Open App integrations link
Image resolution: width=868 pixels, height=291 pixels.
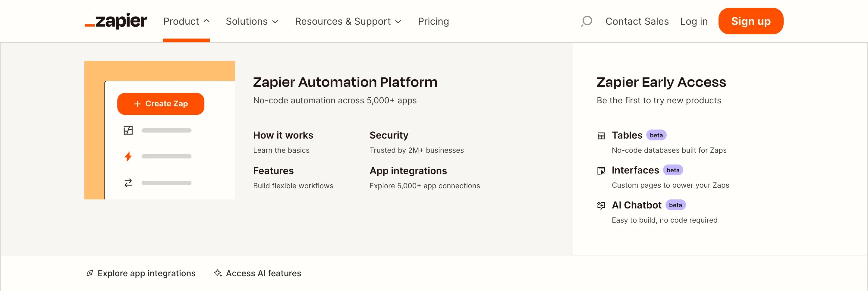(x=408, y=171)
